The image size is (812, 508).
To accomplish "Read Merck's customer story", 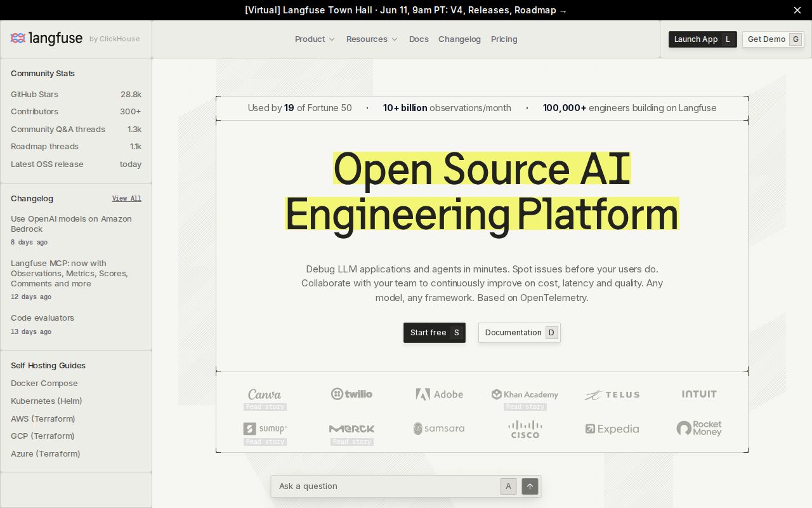I will (352, 442).
